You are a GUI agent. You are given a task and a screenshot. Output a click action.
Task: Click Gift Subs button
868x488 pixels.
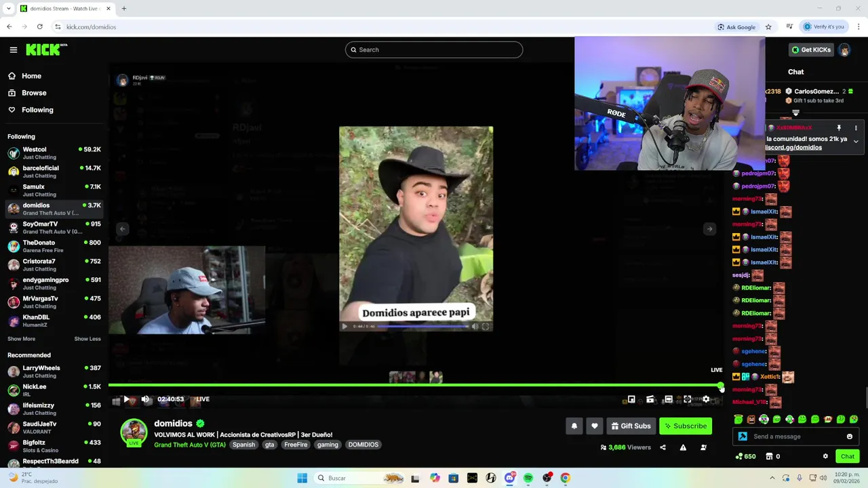631,426
